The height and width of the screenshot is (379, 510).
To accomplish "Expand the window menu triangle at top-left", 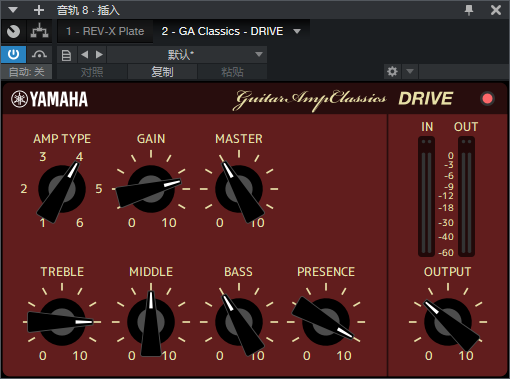I will click(x=13, y=10).
